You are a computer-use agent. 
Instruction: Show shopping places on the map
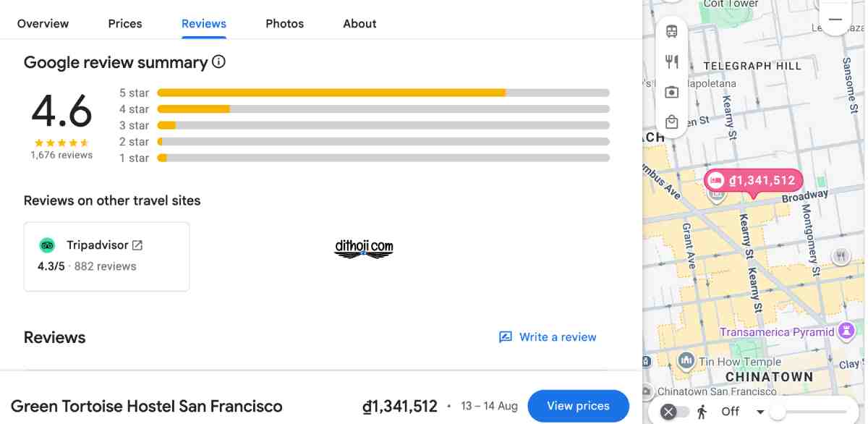[672, 122]
